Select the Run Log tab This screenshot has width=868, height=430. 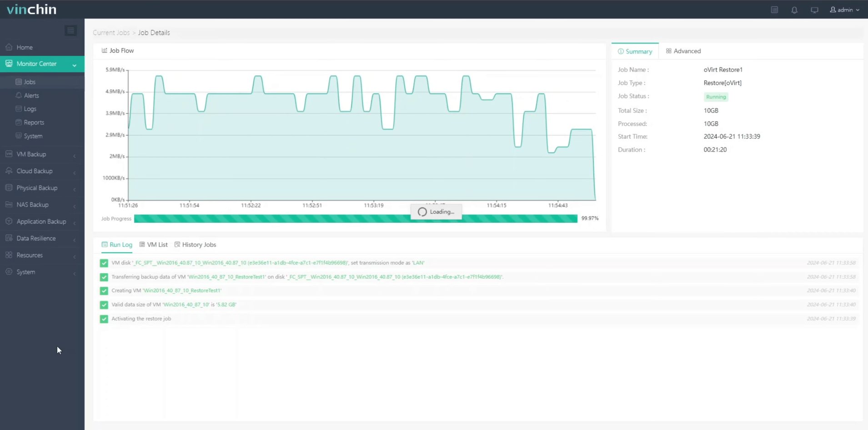(117, 245)
